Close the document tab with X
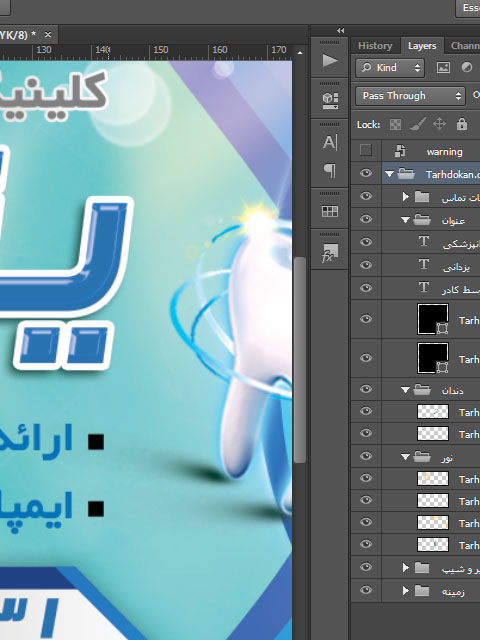The image size is (480, 640). click(48, 34)
